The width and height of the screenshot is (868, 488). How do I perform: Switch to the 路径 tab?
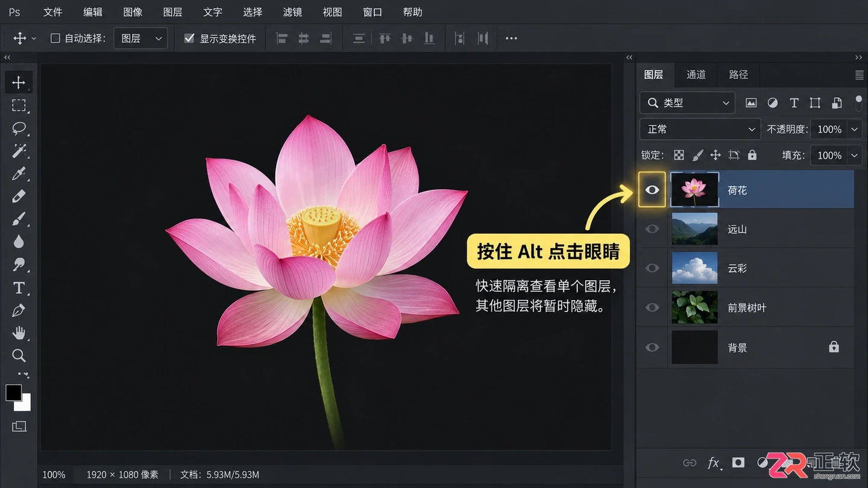(x=738, y=75)
